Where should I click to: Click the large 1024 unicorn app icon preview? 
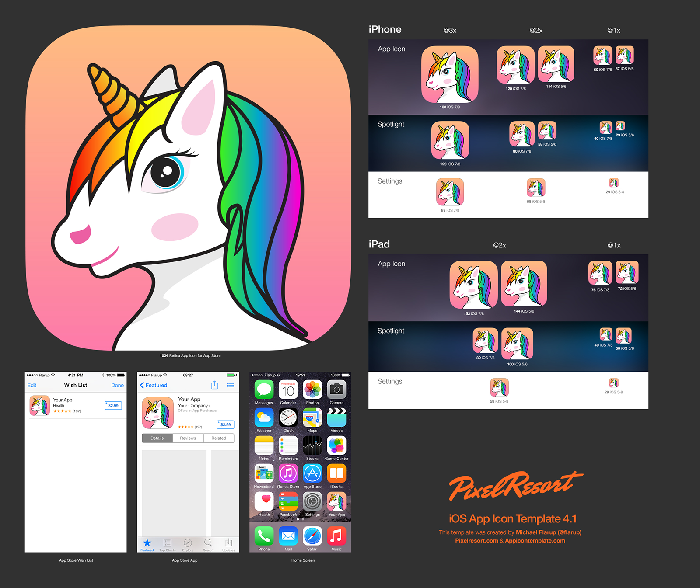(188, 188)
